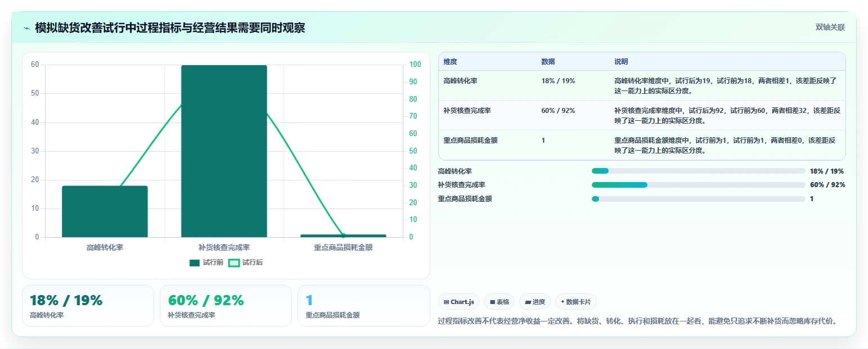The width and height of the screenshot is (868, 349).
Task: Click the 补货核查完成率 x-axis label
Action: click(x=224, y=247)
